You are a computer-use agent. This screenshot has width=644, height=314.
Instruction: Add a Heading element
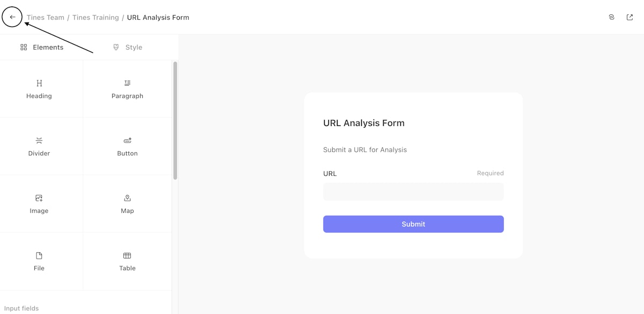(39, 89)
